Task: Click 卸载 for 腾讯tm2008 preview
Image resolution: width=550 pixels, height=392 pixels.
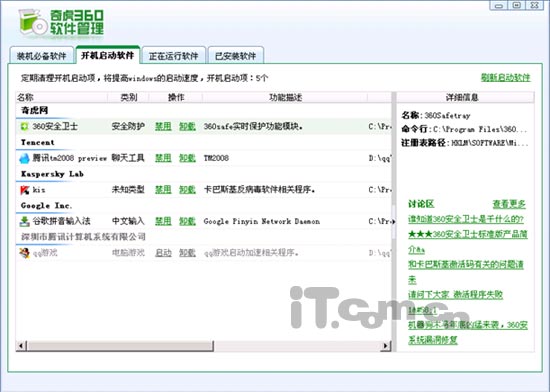Action: click(187, 158)
